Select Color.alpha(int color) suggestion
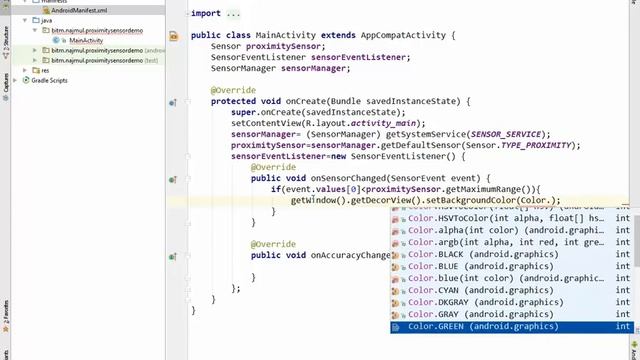This screenshot has width=640, height=360. click(x=512, y=230)
